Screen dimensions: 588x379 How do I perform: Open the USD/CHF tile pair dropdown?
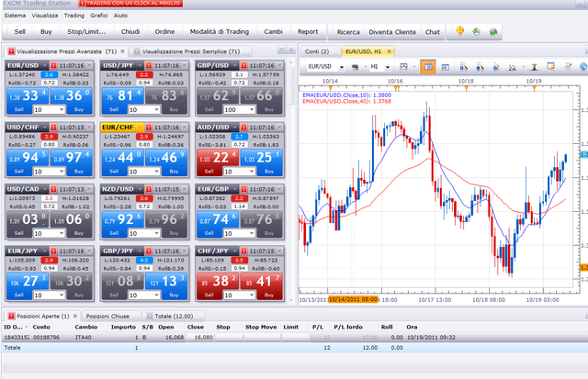44,128
